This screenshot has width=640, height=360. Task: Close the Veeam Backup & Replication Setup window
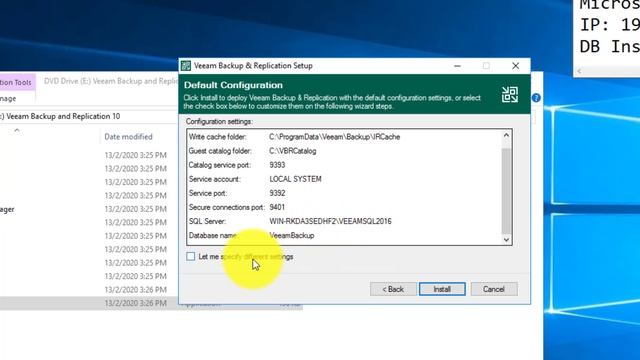point(516,66)
